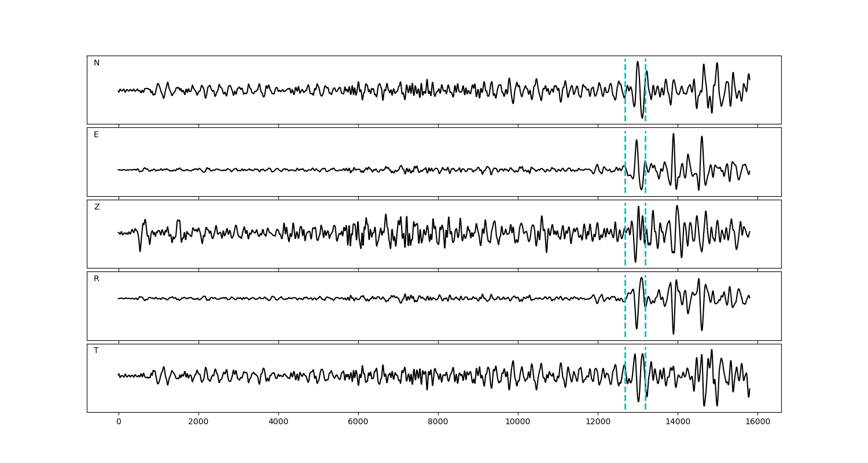The image size is (868, 463).
Task: Click the 16000 x-axis tick label
Action: click(757, 422)
